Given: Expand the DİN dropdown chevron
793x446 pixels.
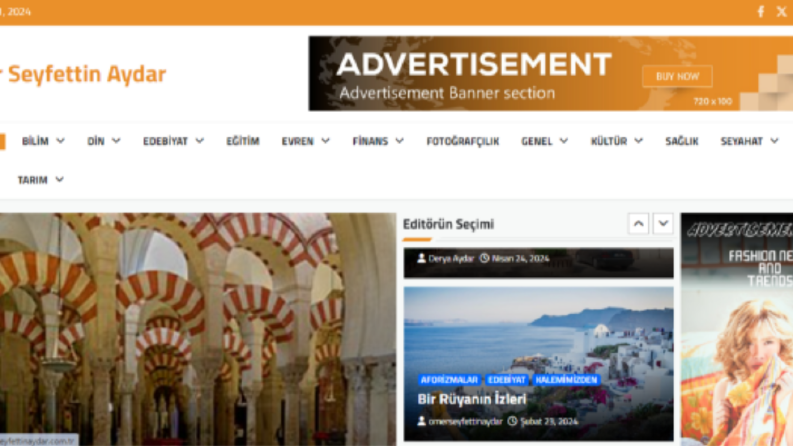Looking at the screenshot, I should 116,141.
